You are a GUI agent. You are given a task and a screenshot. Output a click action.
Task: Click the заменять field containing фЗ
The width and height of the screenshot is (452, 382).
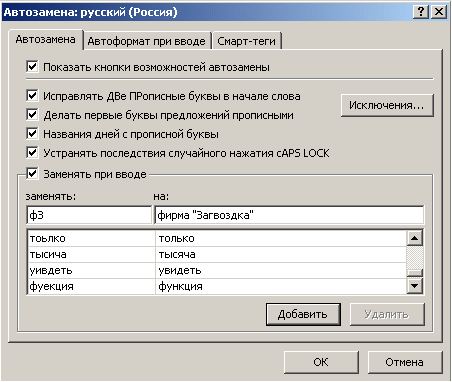pyautogui.click(x=89, y=215)
